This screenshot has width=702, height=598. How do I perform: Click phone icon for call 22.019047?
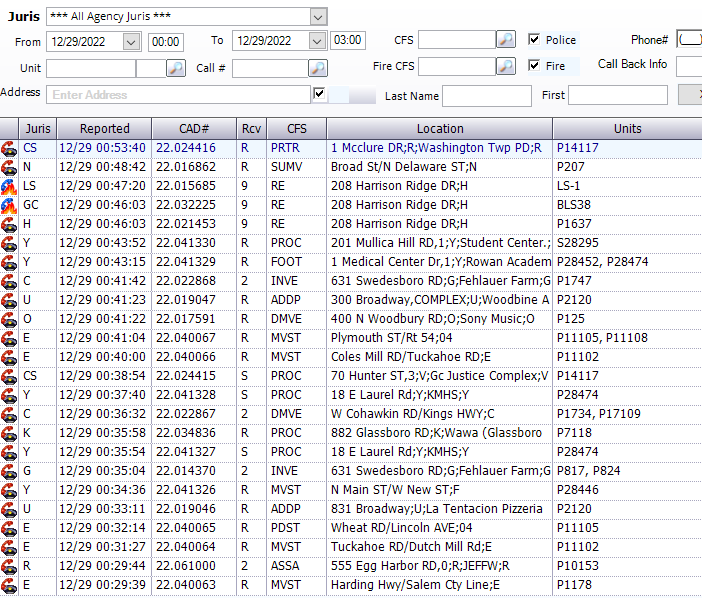[9, 300]
